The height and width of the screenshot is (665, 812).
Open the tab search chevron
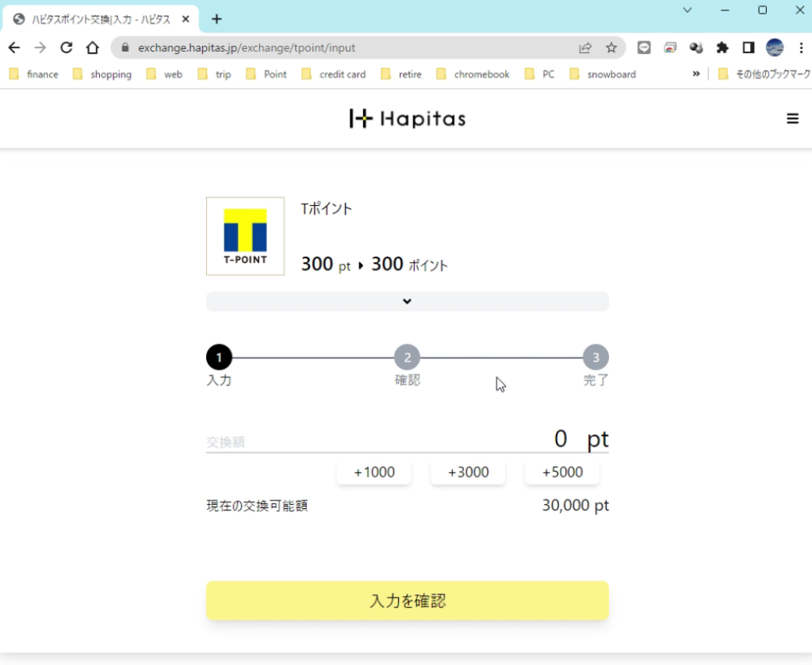click(688, 10)
